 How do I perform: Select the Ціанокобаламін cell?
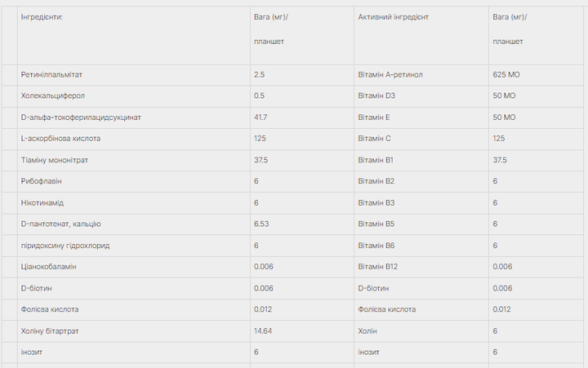pyautogui.click(x=133, y=267)
